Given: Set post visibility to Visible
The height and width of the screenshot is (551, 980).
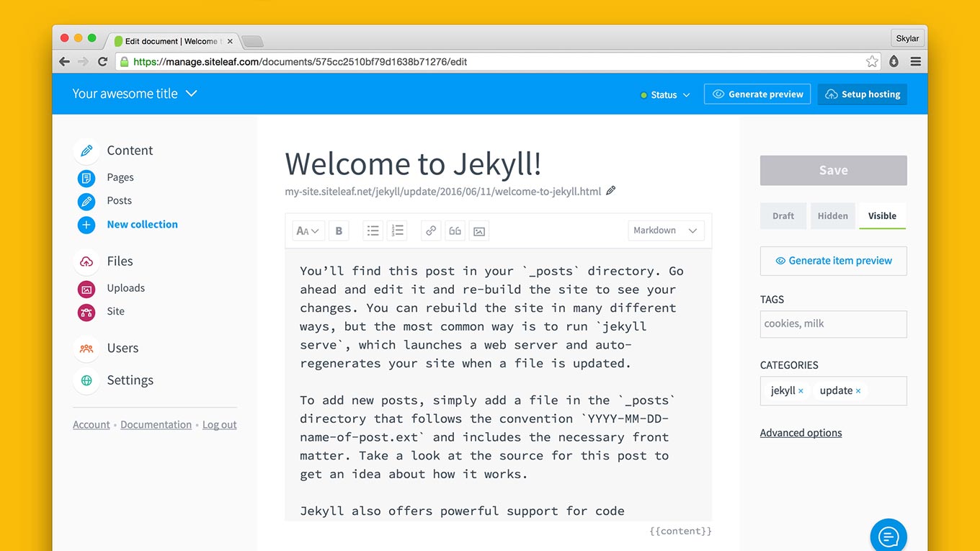Looking at the screenshot, I should pos(883,216).
